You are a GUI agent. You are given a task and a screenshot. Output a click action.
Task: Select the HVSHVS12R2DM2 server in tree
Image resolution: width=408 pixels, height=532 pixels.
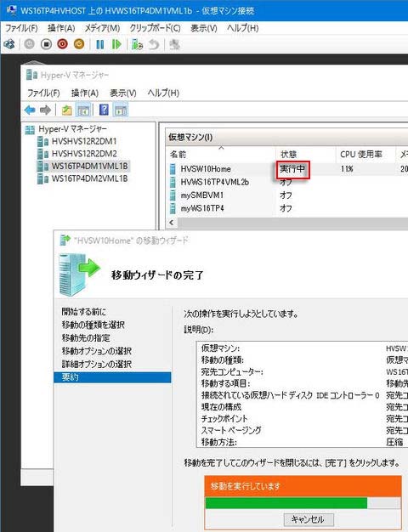point(84,154)
